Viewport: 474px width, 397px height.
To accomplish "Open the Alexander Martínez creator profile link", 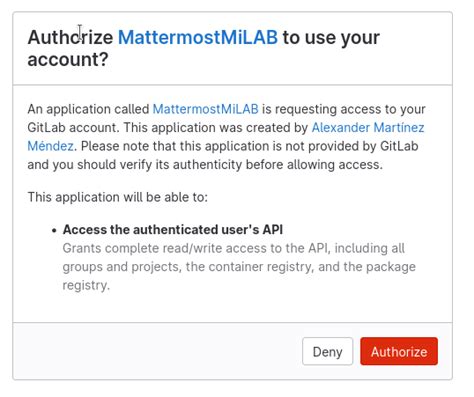I will tap(368, 128).
